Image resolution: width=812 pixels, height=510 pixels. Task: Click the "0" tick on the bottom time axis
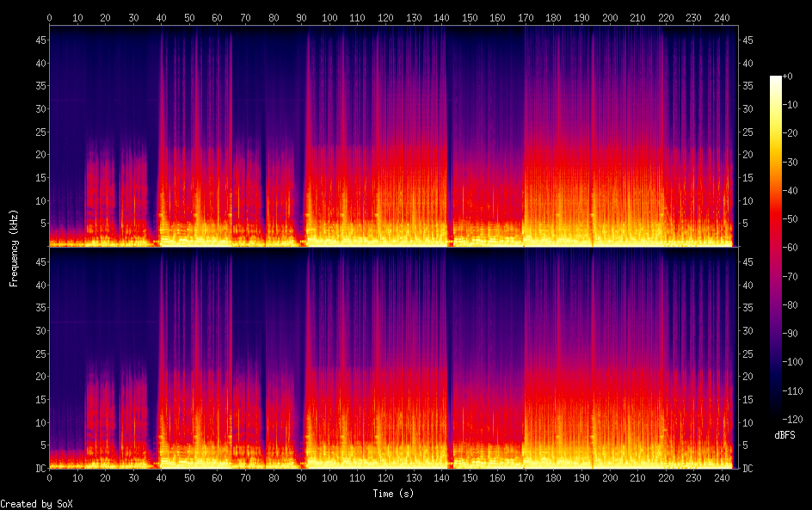point(49,478)
